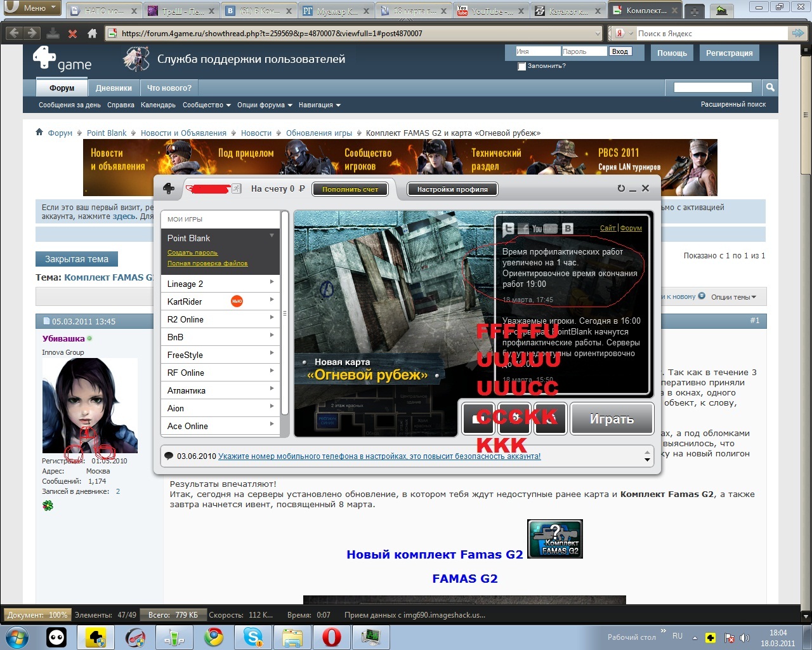Open Skype from the taskbar

tap(253, 637)
